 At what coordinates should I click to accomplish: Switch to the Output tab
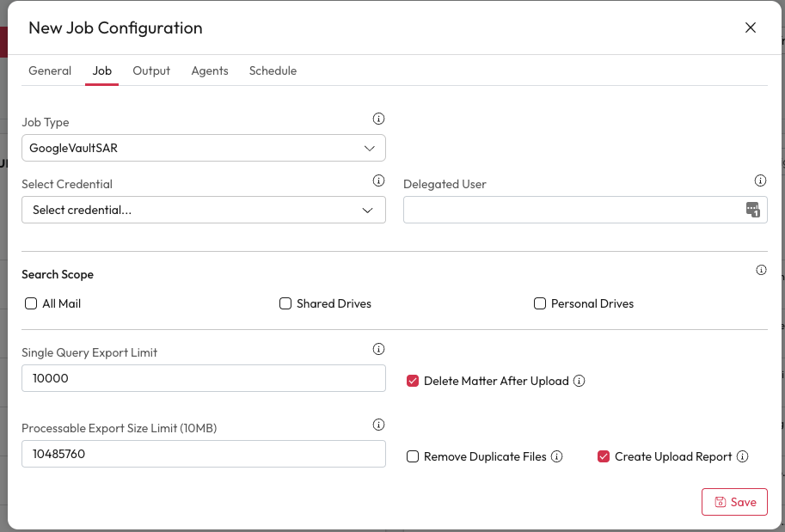[x=151, y=70]
